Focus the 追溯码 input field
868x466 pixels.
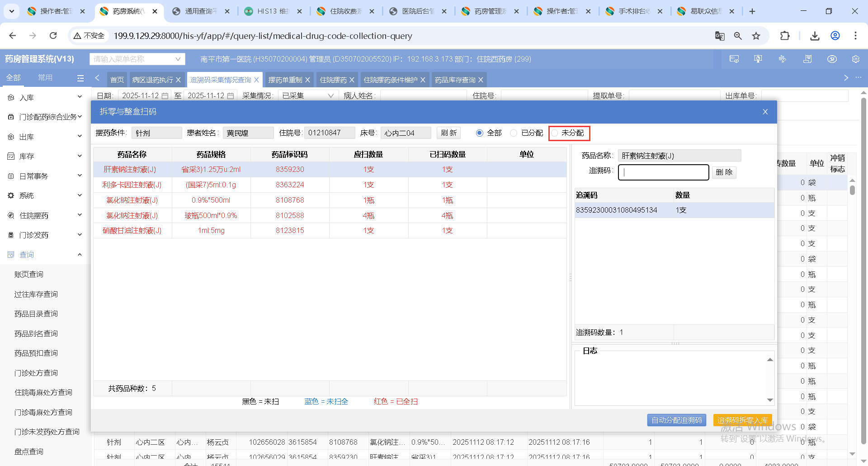pyautogui.click(x=664, y=172)
